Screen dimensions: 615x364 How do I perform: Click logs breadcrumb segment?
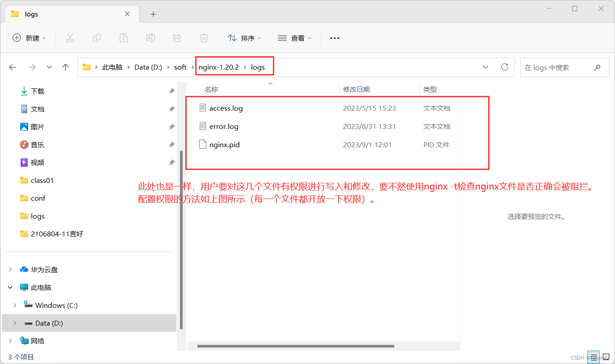258,67
